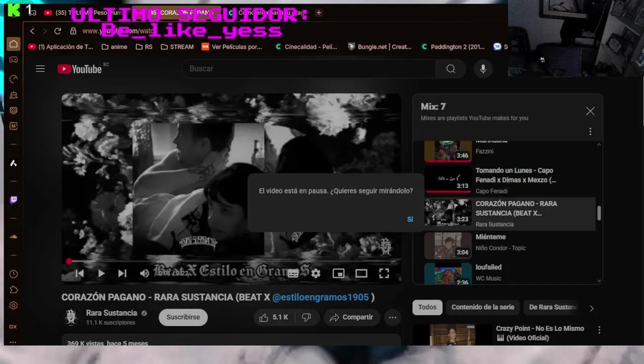Mute the video with the speaker icon

click(144, 274)
